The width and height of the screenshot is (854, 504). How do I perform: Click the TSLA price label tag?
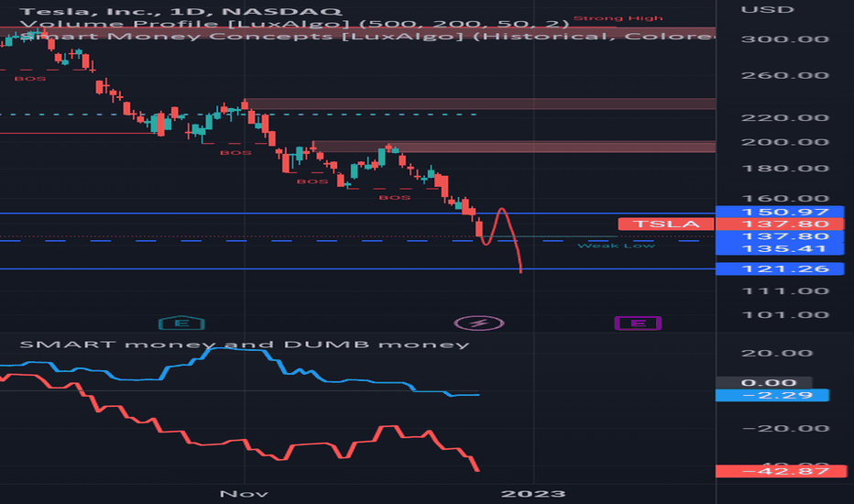(x=665, y=224)
